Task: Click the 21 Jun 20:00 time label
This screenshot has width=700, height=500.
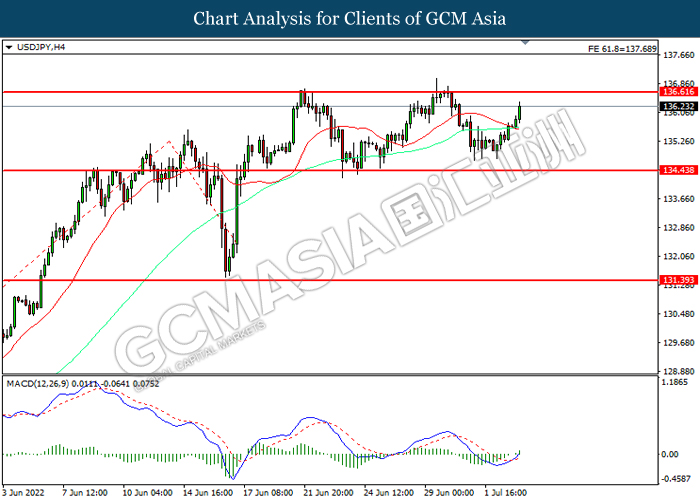Action: [x=329, y=493]
